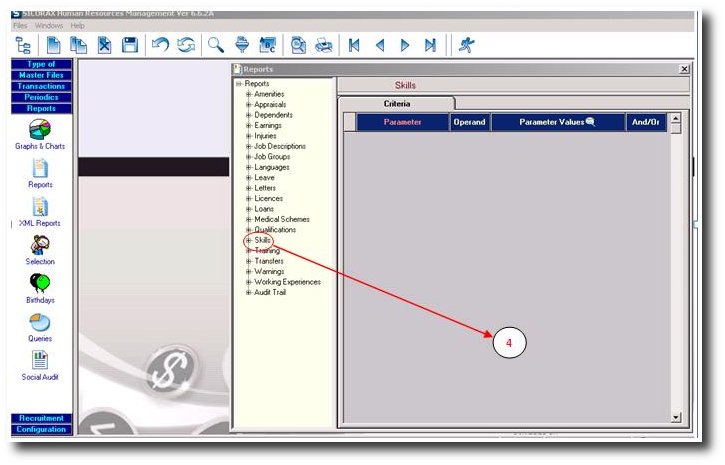Click the Parameter column header
Viewport: 725px width, 465px height.
tap(402, 122)
